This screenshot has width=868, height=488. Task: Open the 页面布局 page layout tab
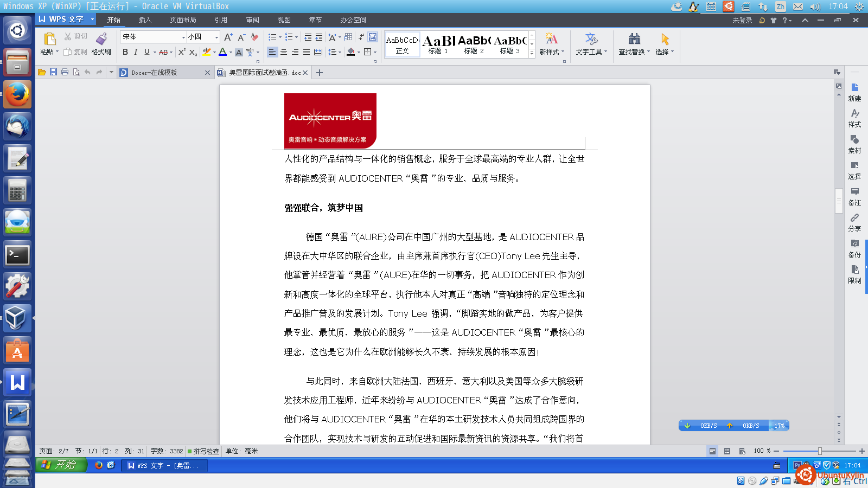tap(183, 20)
